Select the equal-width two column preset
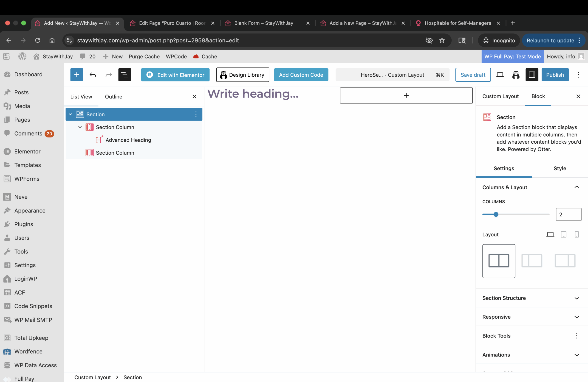The height and width of the screenshot is (382, 588). 499,261
